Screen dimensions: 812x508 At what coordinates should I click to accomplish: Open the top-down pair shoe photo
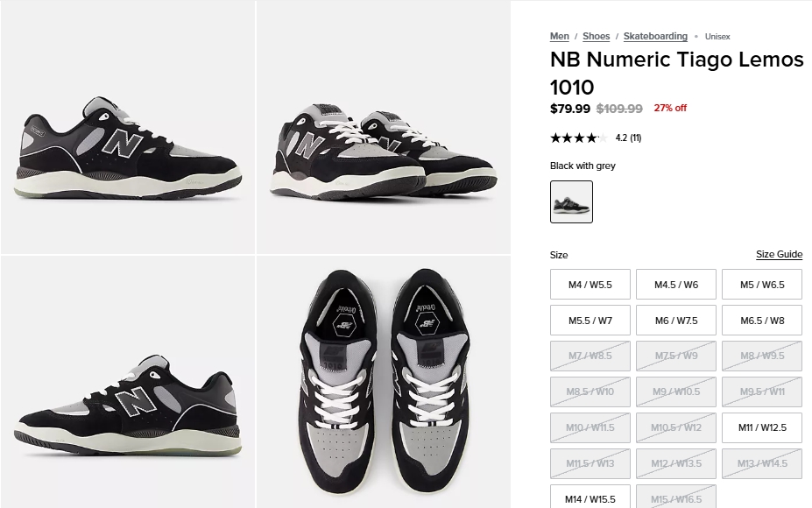click(383, 382)
